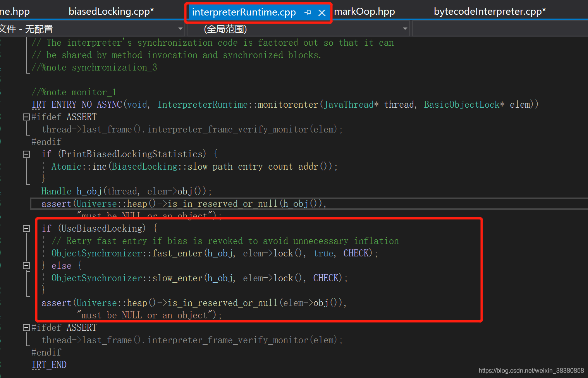Screen dimensions: 588x378
Task: Collapse the first #ifdef ASSERT block
Action: pyautogui.click(x=26, y=117)
